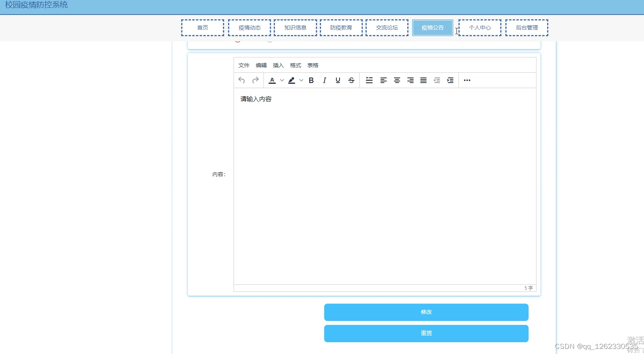Open the line height tool
Screen dimensions: 644x354
tap(369, 80)
